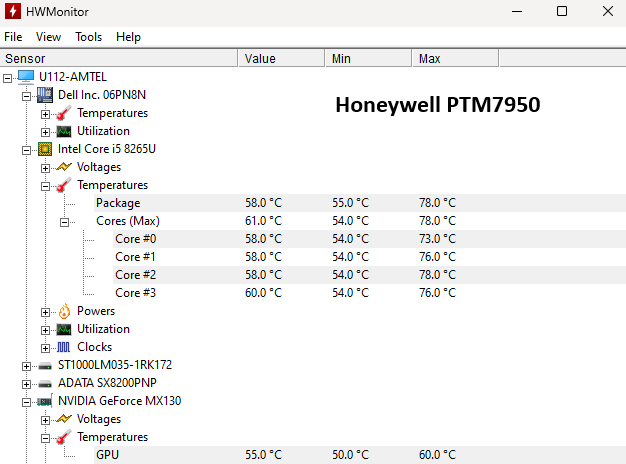Click the Clocks waveform icon under Intel CPU
The height and width of the screenshot is (464, 626).
coord(64,347)
